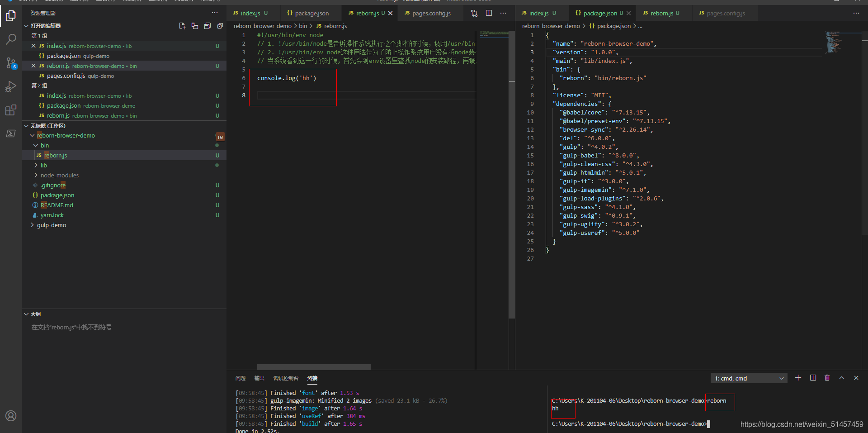This screenshot has height=433, width=868.
Task: Collapse the bin folder
Action: (36, 145)
